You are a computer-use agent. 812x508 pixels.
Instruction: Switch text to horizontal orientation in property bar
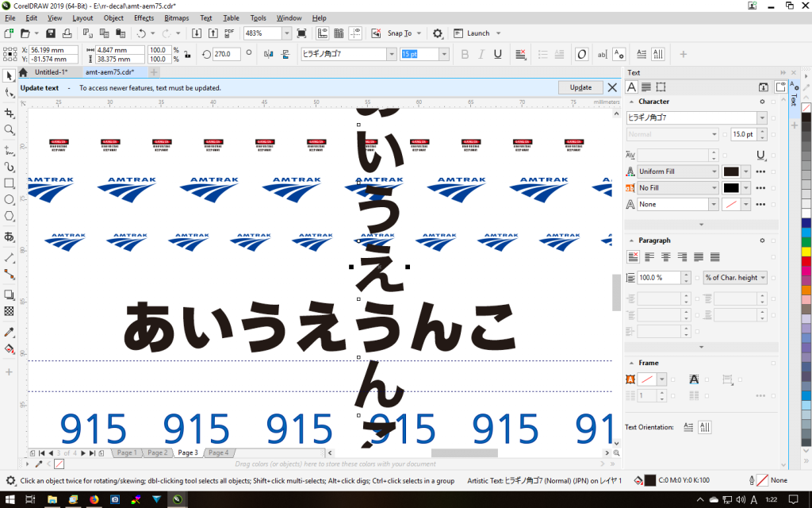[642, 54]
